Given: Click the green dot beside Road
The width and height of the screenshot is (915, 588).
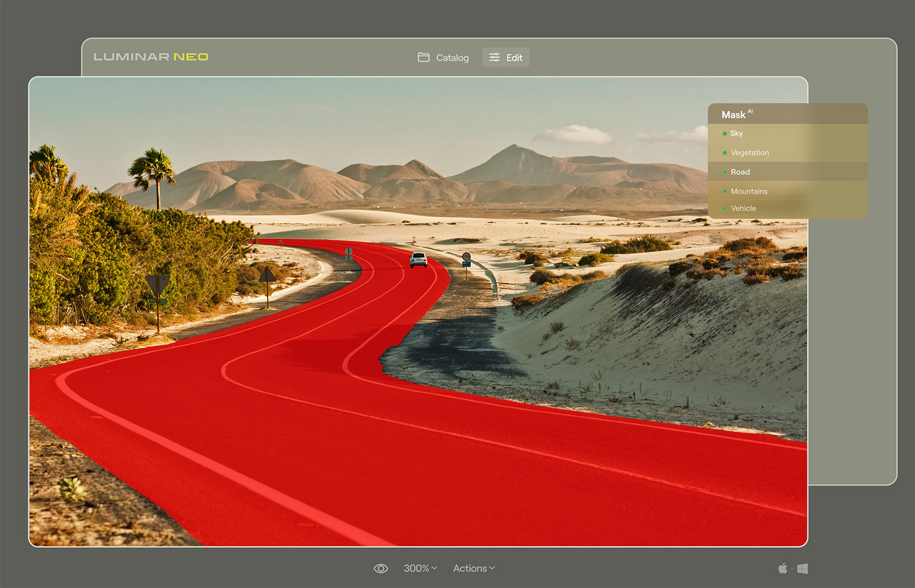Looking at the screenshot, I should 725,172.
